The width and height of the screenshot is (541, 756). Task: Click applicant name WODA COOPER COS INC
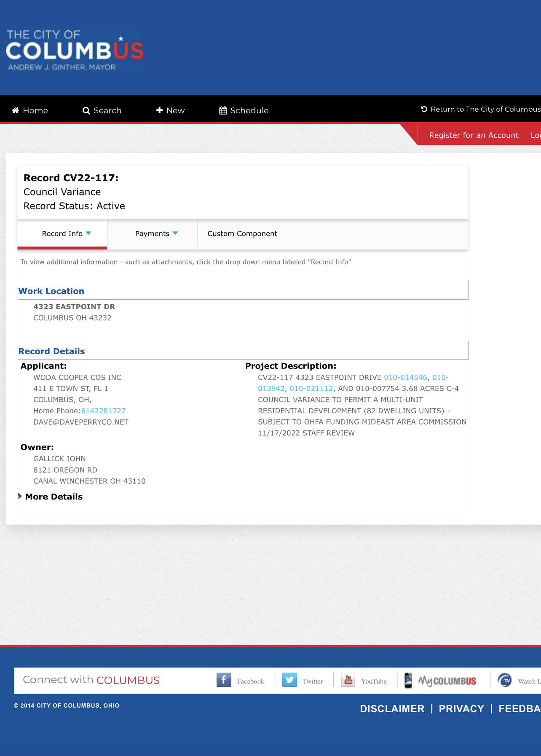tap(78, 377)
